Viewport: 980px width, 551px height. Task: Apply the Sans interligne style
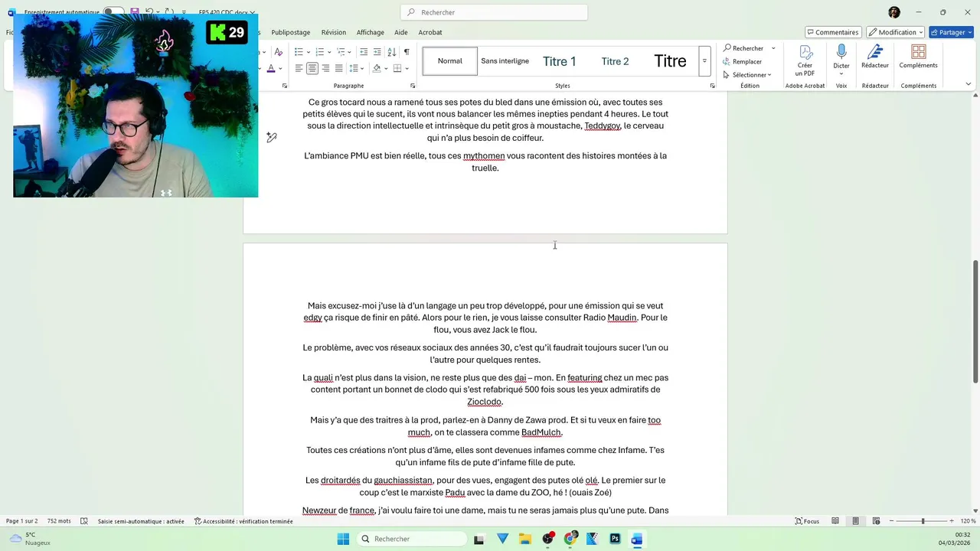505,61
